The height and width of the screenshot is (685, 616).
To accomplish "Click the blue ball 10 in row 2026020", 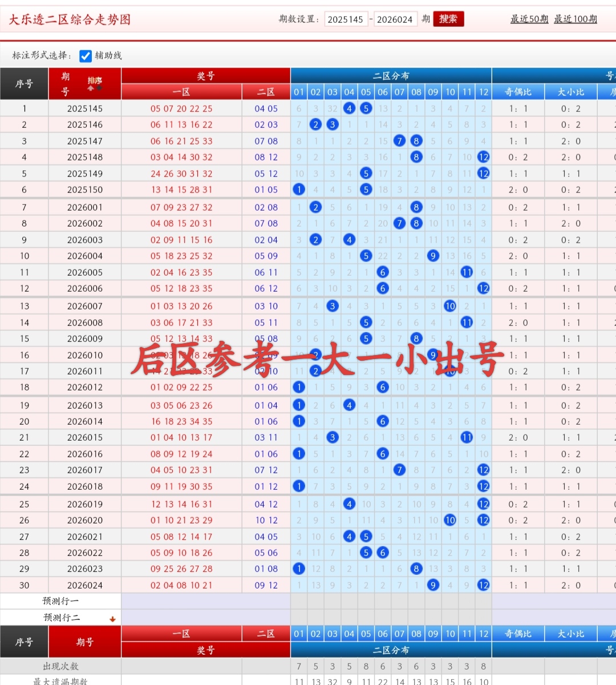I will pos(450,520).
